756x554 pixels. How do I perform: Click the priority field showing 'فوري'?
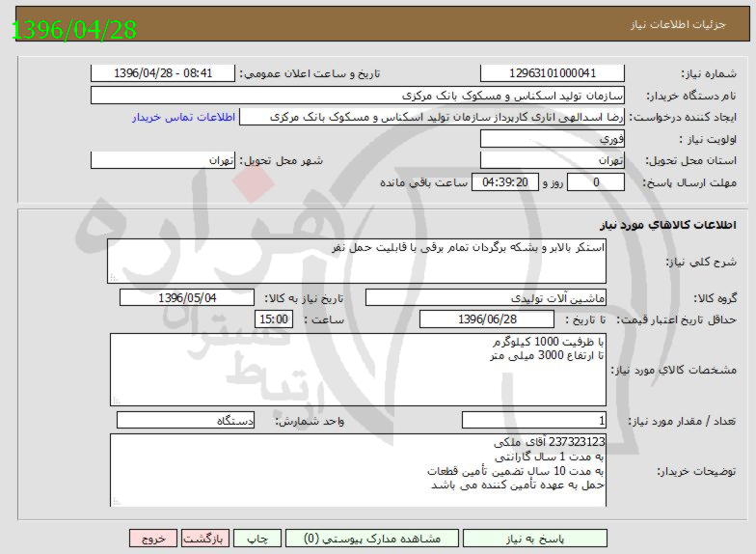(552, 139)
